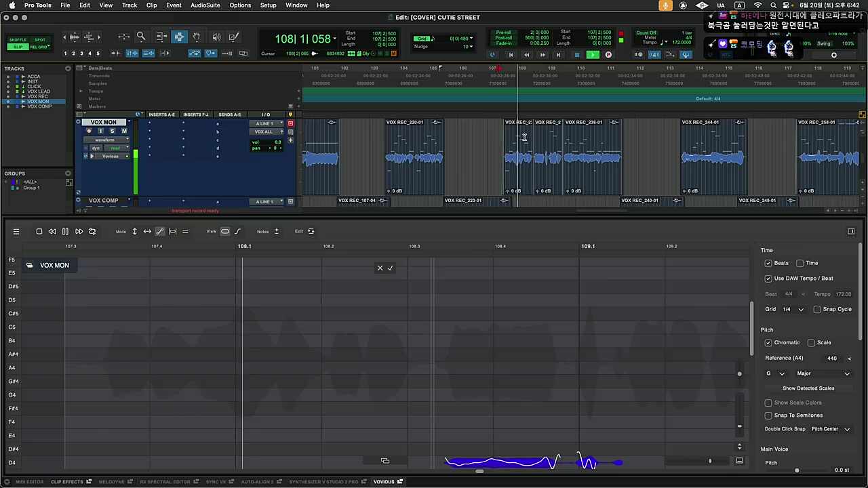Screen dimensions: 868x488
Task: Click the Vovious fast-forward button
Action: (x=79, y=232)
